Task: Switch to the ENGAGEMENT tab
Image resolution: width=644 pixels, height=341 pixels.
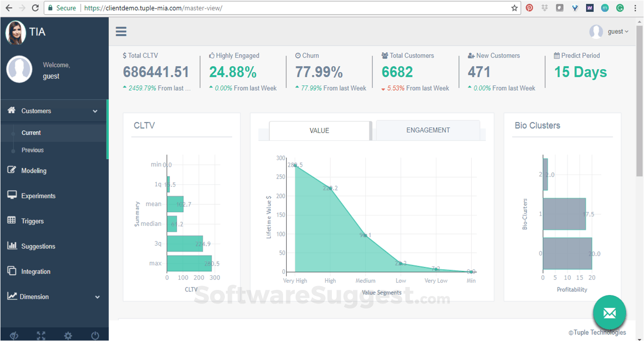Action: click(x=428, y=130)
